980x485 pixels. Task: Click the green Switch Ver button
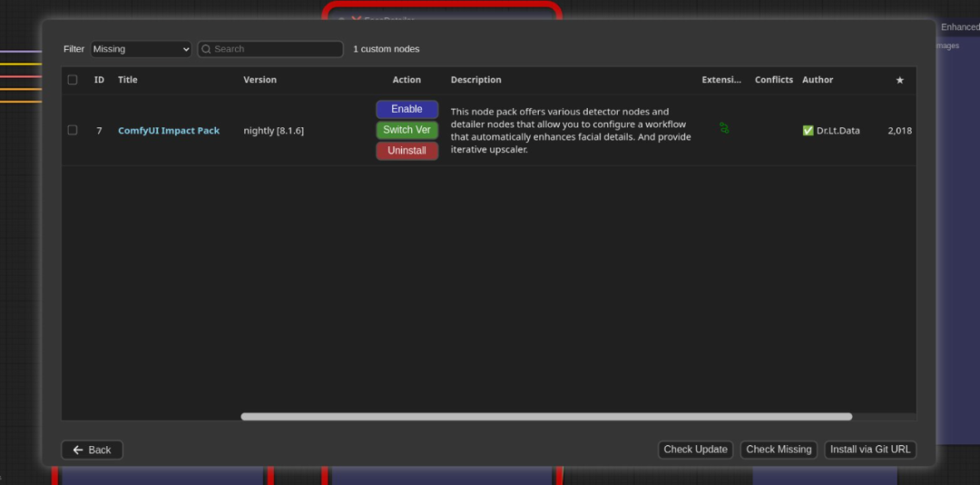point(407,130)
